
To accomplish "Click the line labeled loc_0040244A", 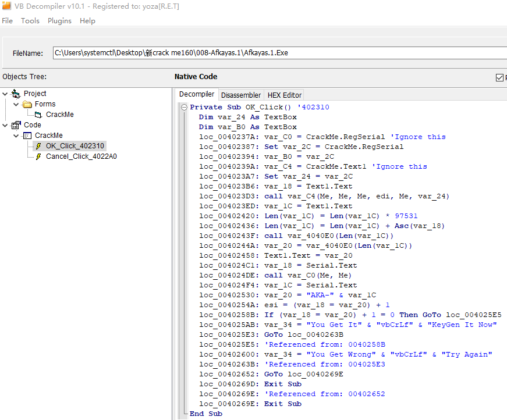I will (x=306, y=246).
